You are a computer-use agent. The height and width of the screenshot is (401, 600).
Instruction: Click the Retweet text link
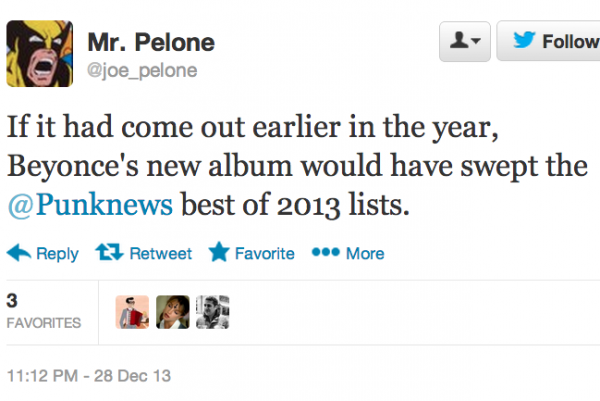coord(160,253)
